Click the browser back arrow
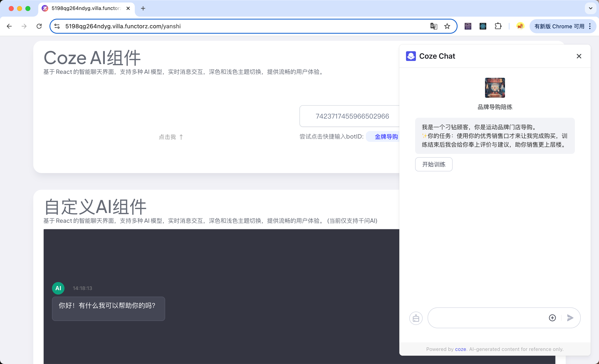This screenshot has width=599, height=364. click(9, 26)
